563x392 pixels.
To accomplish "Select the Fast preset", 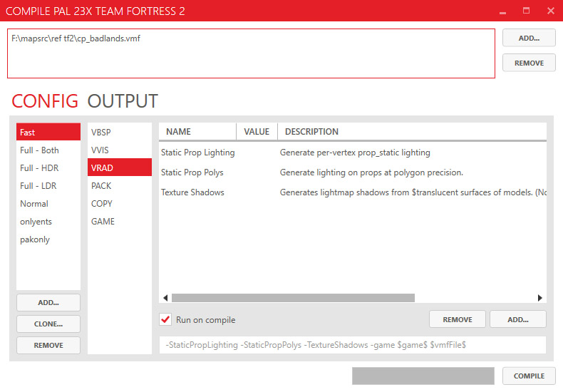I will [48, 132].
